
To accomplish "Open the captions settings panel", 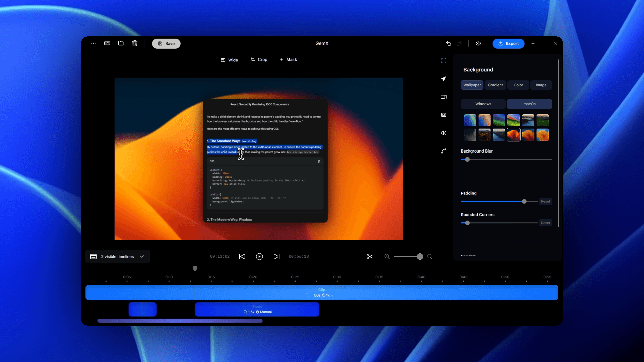I will 444,115.
